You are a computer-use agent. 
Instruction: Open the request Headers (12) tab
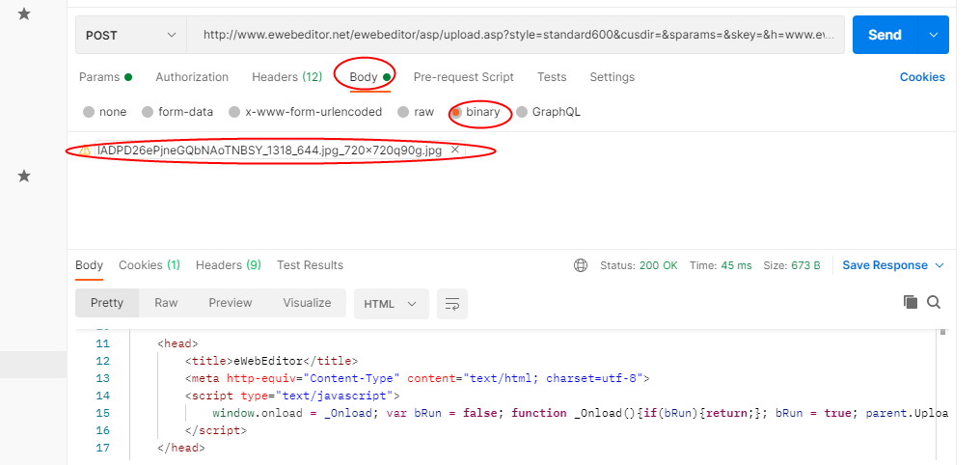coord(286,77)
